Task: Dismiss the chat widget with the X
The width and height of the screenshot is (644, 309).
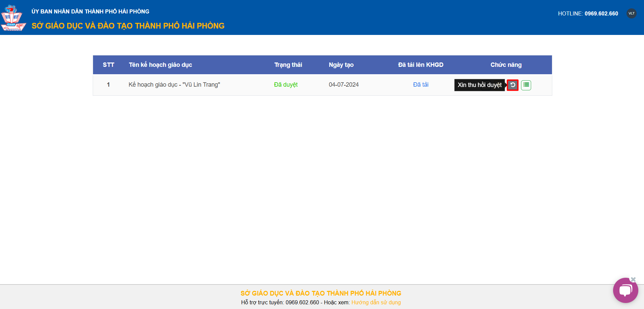Action: coord(633,279)
